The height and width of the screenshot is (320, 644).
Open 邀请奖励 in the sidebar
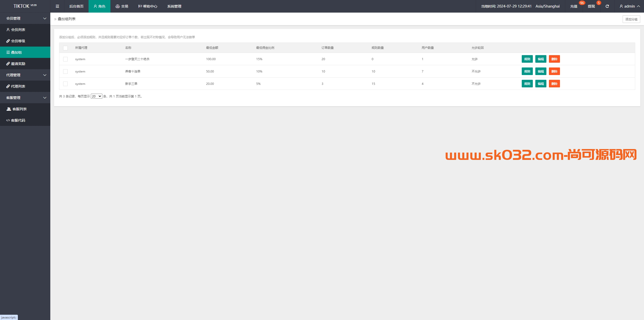click(x=25, y=64)
